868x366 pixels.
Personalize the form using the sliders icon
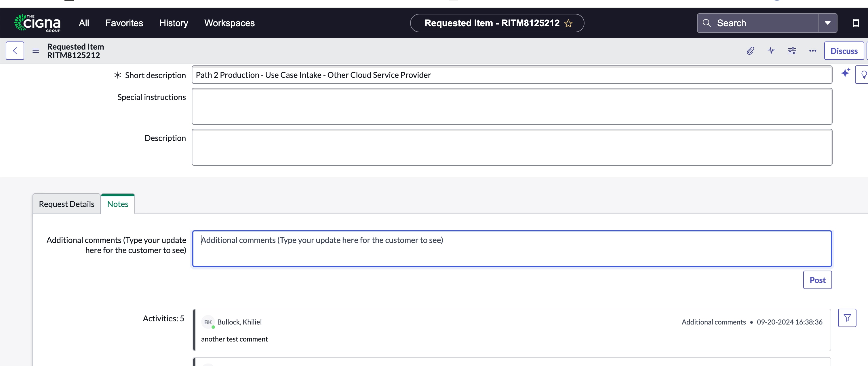coord(792,51)
